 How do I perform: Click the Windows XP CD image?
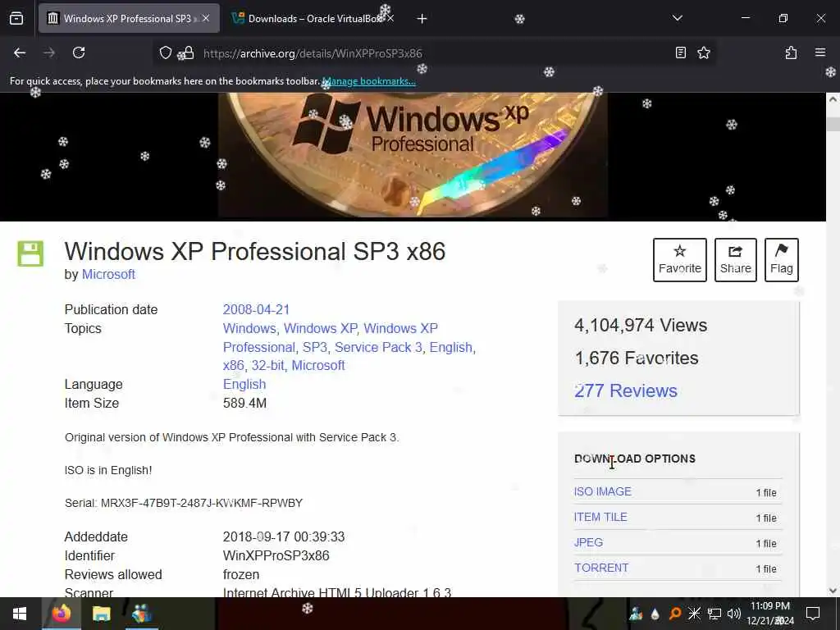point(413,155)
